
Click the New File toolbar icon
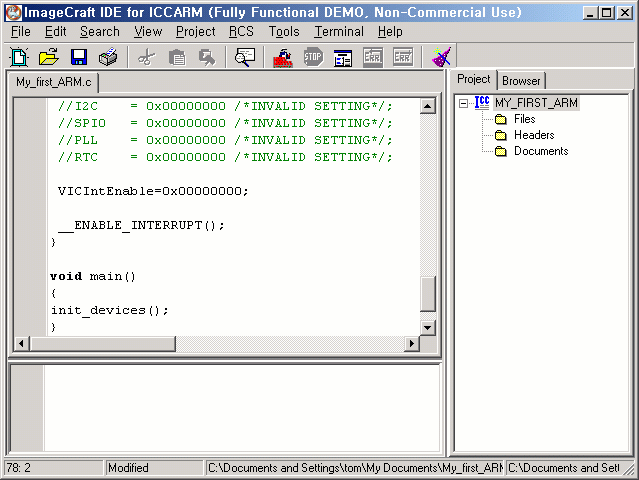coord(19,57)
